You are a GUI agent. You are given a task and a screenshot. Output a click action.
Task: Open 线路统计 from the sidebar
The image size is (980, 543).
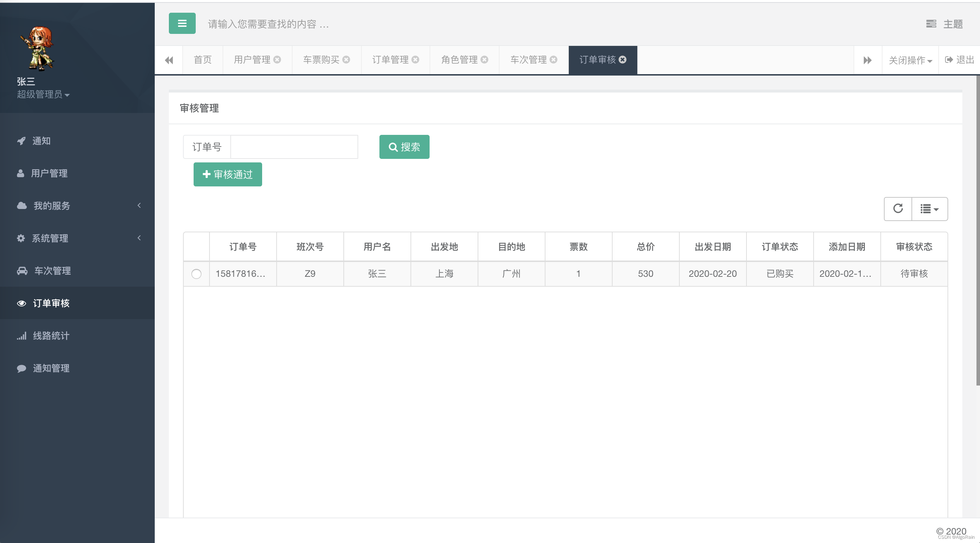(x=51, y=335)
